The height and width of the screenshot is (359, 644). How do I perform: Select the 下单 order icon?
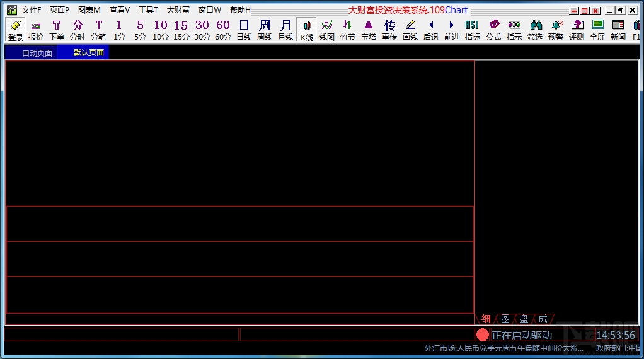57,30
